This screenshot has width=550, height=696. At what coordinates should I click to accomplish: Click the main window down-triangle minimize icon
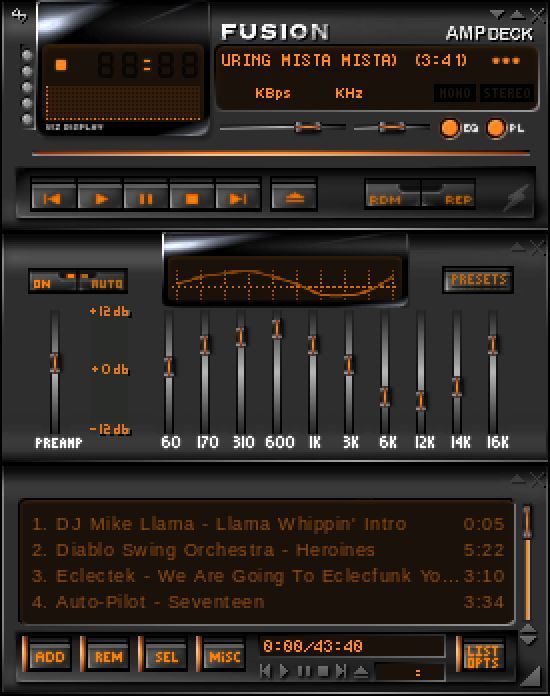click(497, 15)
